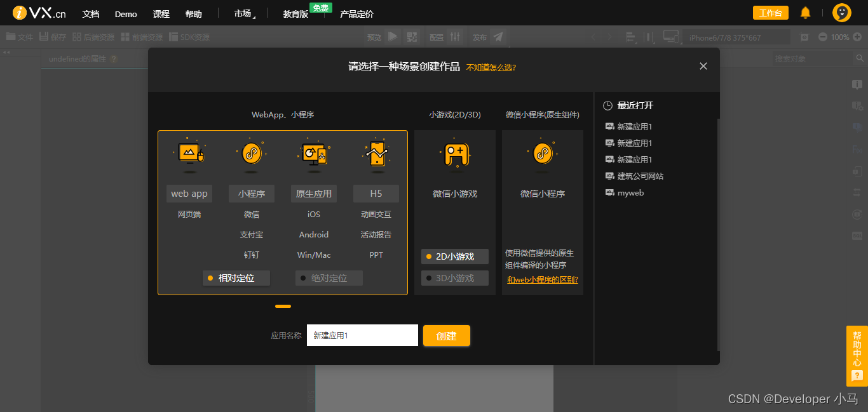This screenshot has height=412, width=868.
Task: Click the Android text under 原生应用
Action: click(314, 235)
